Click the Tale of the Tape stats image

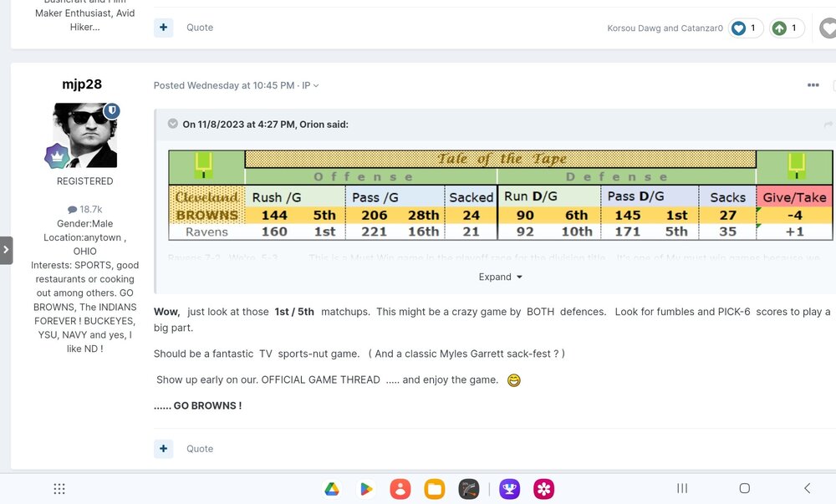coord(500,195)
